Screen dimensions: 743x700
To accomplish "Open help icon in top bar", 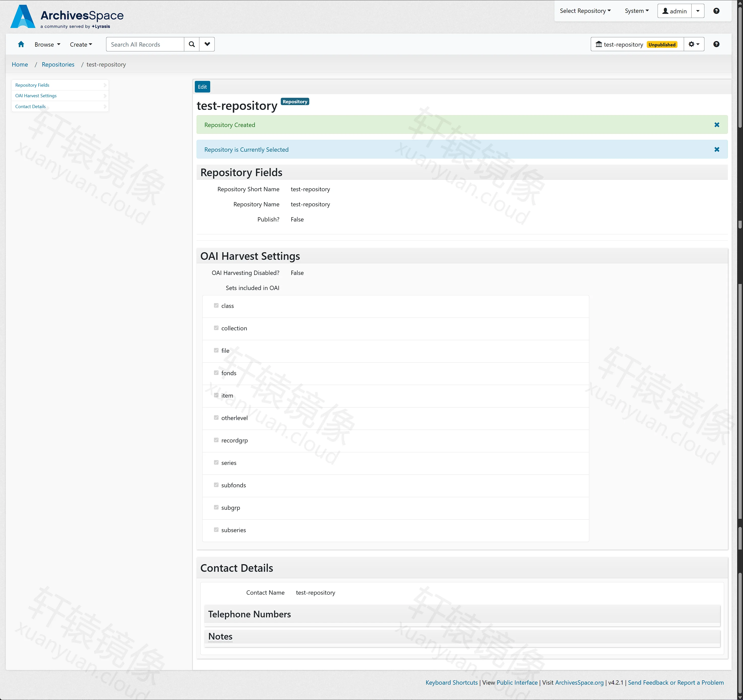I will point(716,11).
